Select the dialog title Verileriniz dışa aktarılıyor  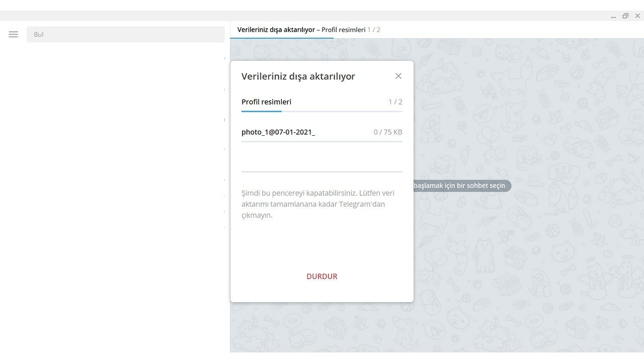pyautogui.click(x=298, y=76)
